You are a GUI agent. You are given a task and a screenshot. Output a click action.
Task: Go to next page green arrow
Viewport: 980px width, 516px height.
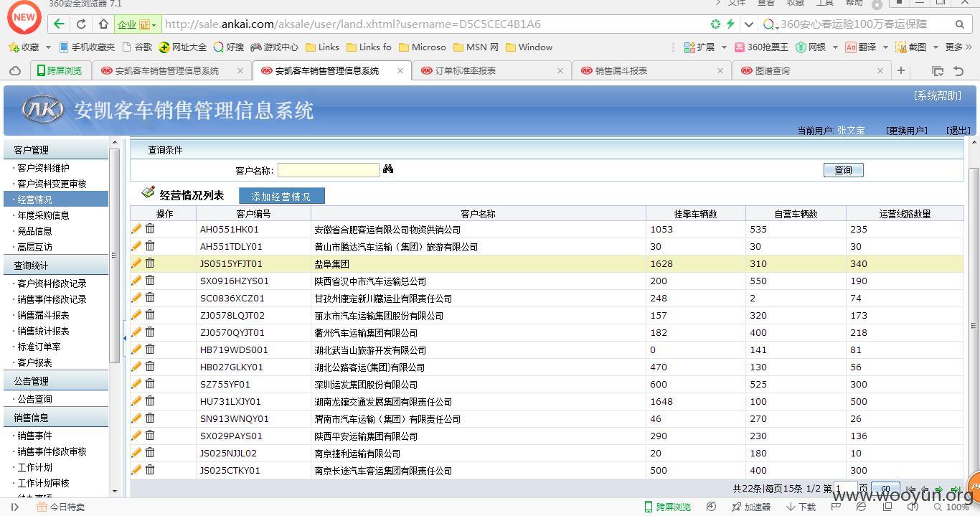[938, 489]
